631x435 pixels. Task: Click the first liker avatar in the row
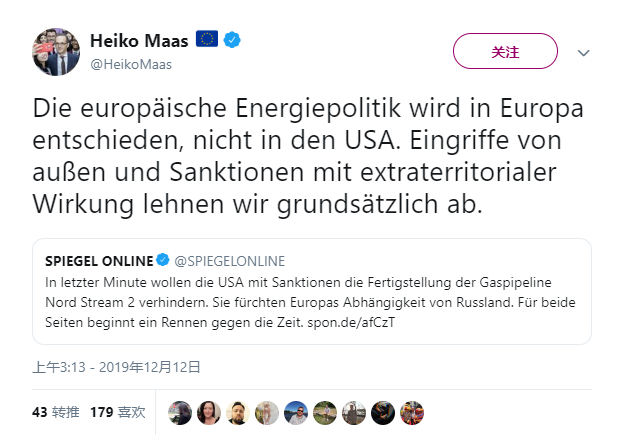pyautogui.click(x=180, y=411)
